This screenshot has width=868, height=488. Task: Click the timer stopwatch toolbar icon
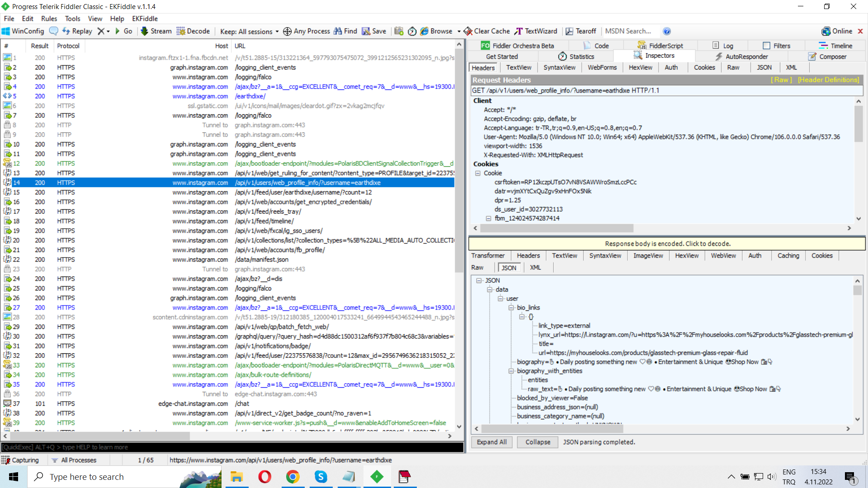pyautogui.click(x=412, y=31)
